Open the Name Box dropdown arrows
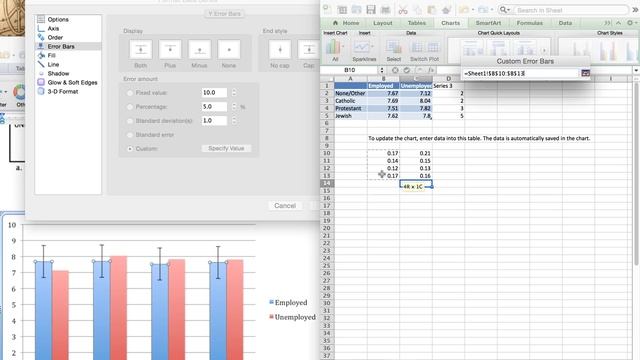The width and height of the screenshot is (640, 360). pos(382,70)
